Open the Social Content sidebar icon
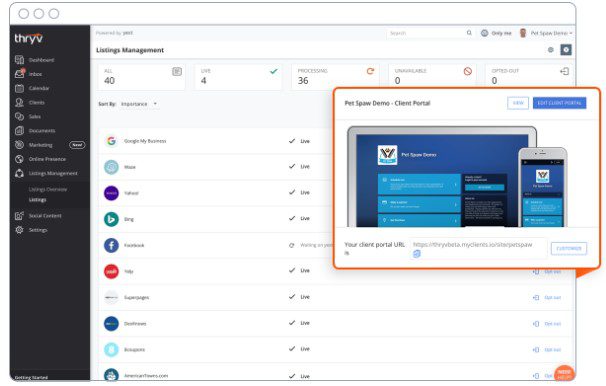 pos(19,216)
